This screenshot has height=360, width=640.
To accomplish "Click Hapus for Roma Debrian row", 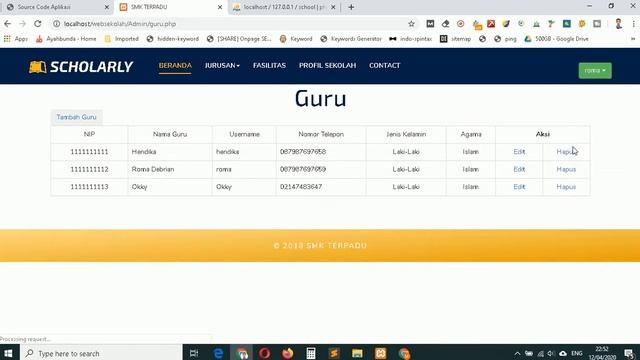I will [566, 169].
